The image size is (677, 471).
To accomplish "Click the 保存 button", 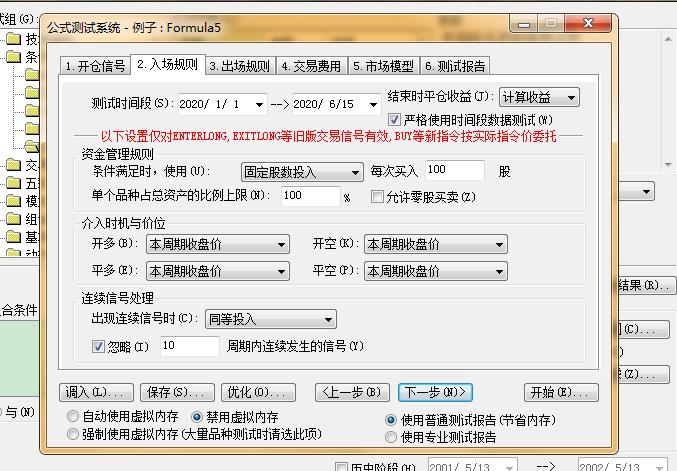I will (x=177, y=392).
